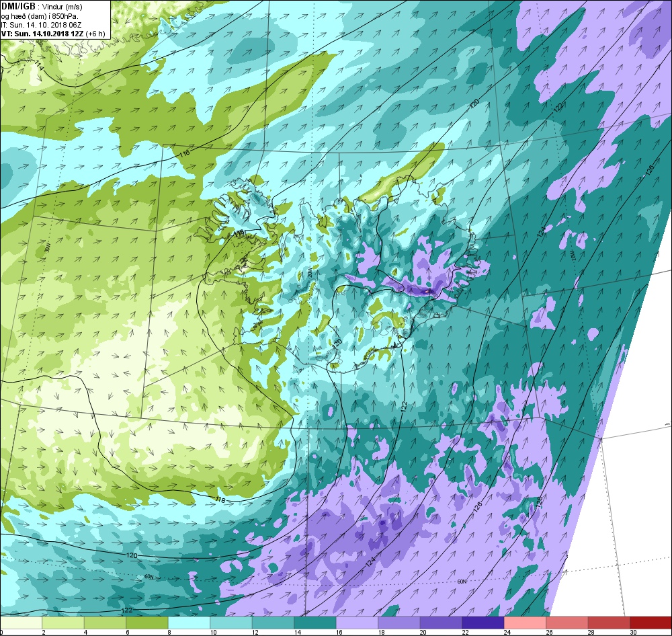Viewport: 672px width, 636px height.
Task: Click the legend tick value 20
Action: [423, 632]
